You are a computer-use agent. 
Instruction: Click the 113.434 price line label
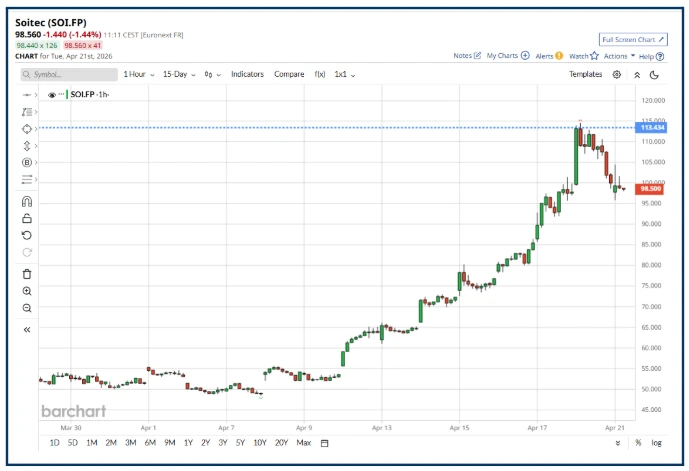click(652, 128)
